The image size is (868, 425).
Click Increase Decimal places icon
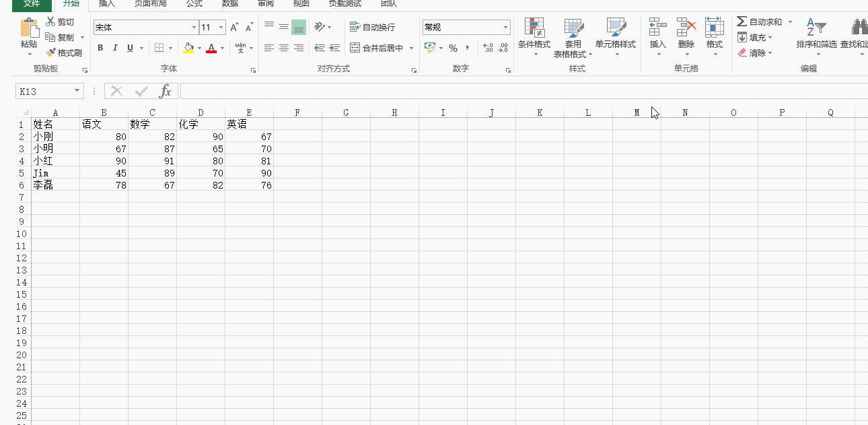pos(489,48)
